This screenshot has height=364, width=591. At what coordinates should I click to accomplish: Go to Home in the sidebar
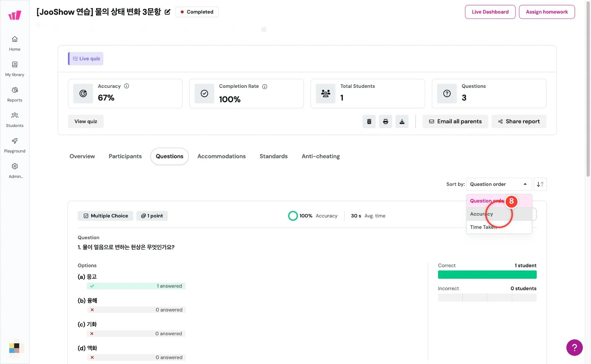pos(15,43)
